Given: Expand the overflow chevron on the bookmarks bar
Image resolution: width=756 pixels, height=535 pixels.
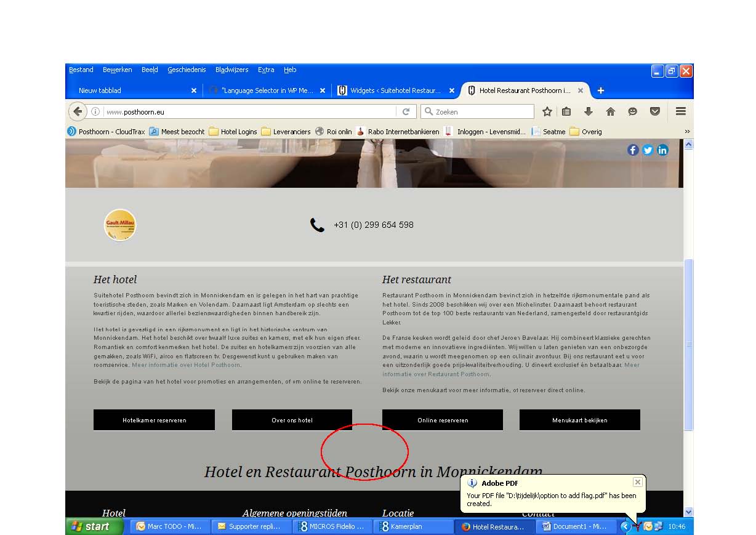Looking at the screenshot, I should pos(687,131).
